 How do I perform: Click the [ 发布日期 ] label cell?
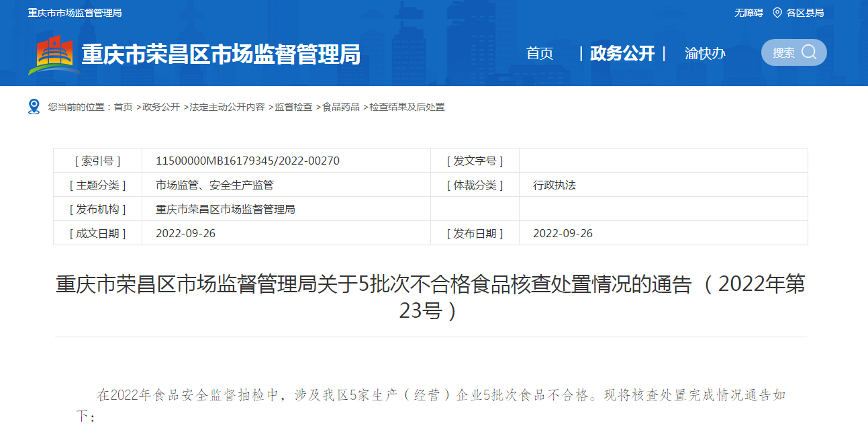[x=475, y=233]
